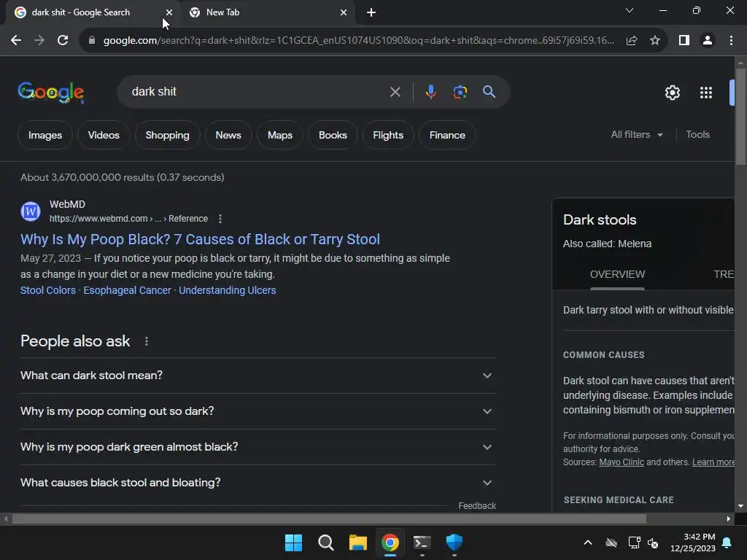The height and width of the screenshot is (560, 747).
Task: Click in the Google search input field
Action: [x=258, y=92]
